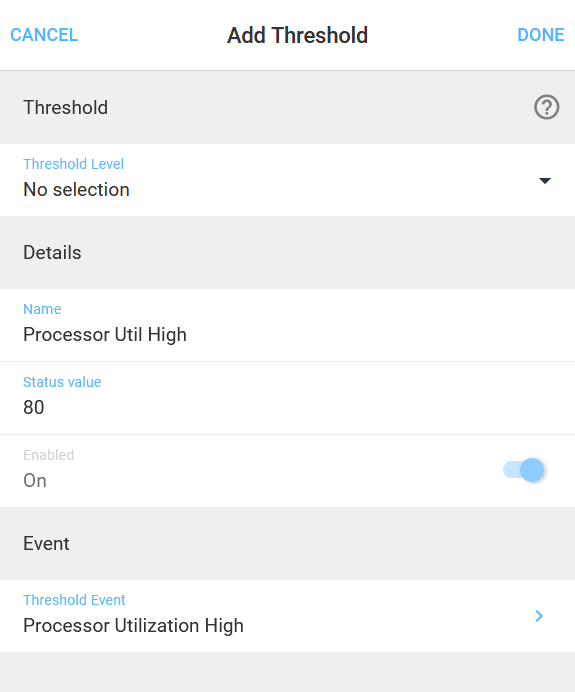Select the Details section header
This screenshot has width=575, height=692.
(x=287, y=252)
